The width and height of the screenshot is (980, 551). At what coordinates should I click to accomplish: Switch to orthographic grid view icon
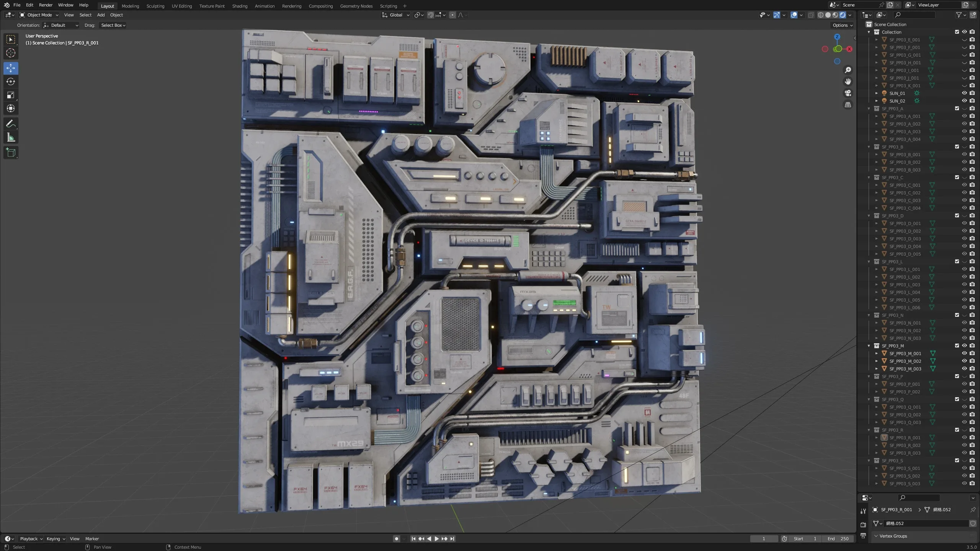point(848,104)
